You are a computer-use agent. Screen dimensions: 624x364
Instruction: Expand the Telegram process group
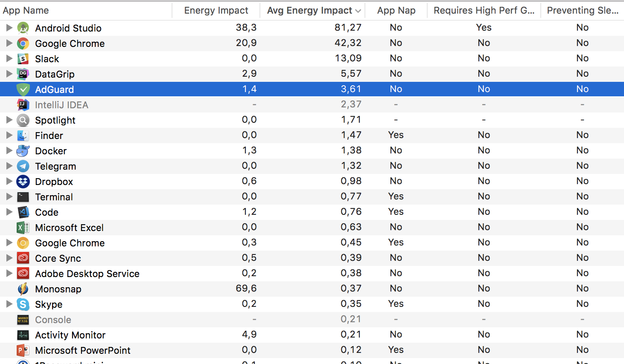point(9,166)
